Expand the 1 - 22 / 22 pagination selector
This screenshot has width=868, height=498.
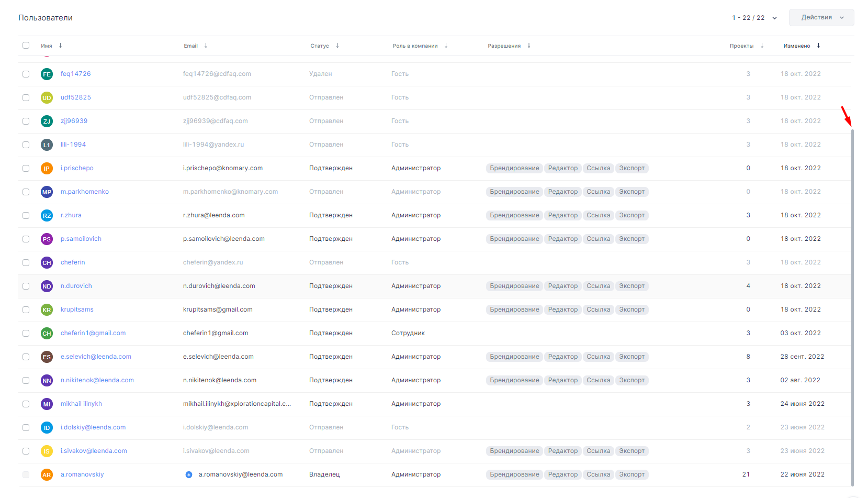click(754, 18)
